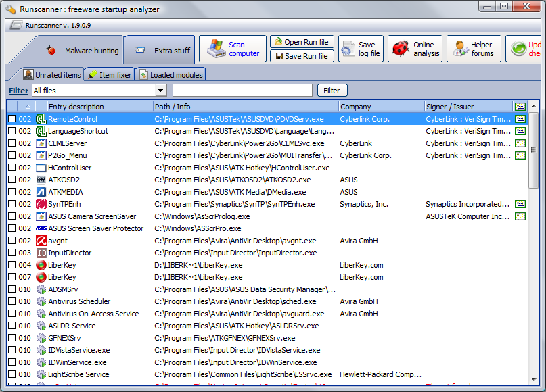Click Open Run file button
Viewport: 546px width, 392px height.
[302, 42]
